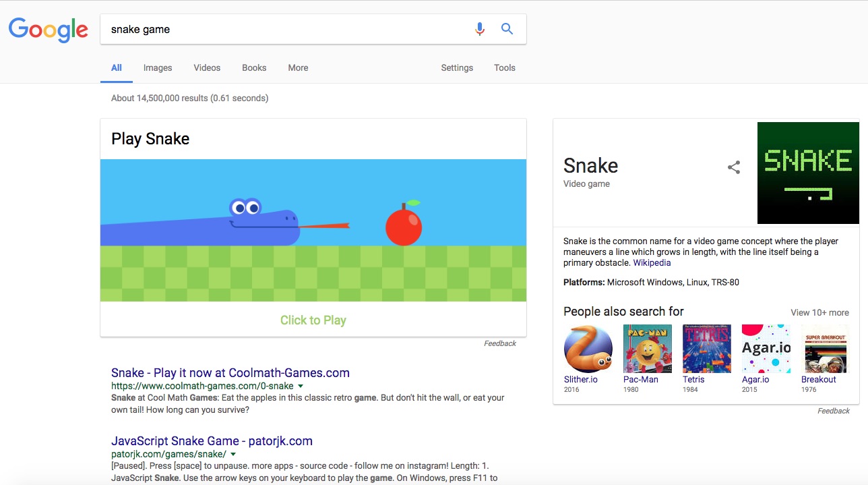Open 'Snake - Play it now at Coolmath-Games.com'

[x=230, y=372]
